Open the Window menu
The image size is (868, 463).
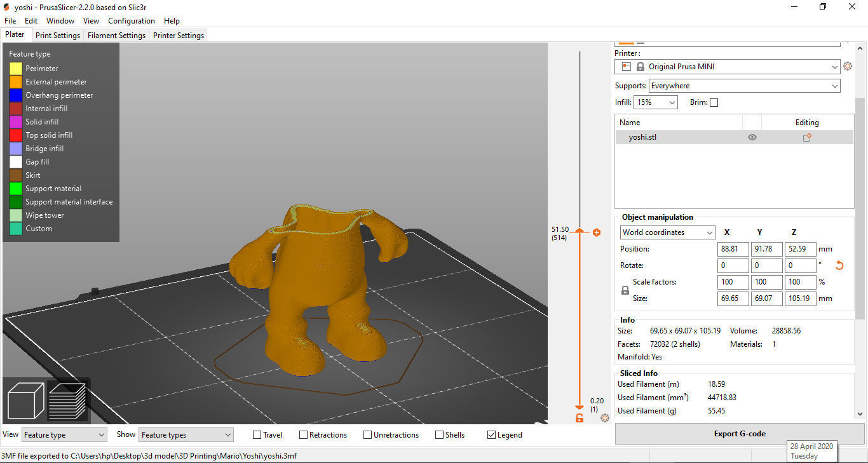[x=60, y=21]
